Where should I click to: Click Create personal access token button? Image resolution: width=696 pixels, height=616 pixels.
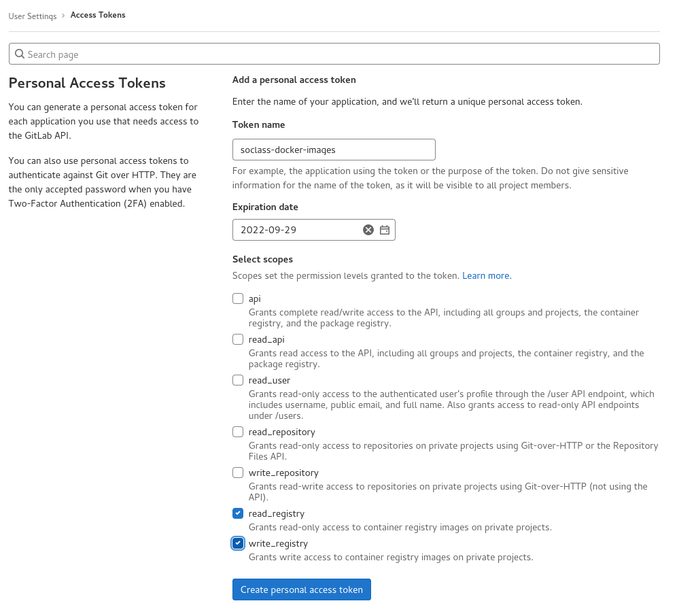pos(302,589)
